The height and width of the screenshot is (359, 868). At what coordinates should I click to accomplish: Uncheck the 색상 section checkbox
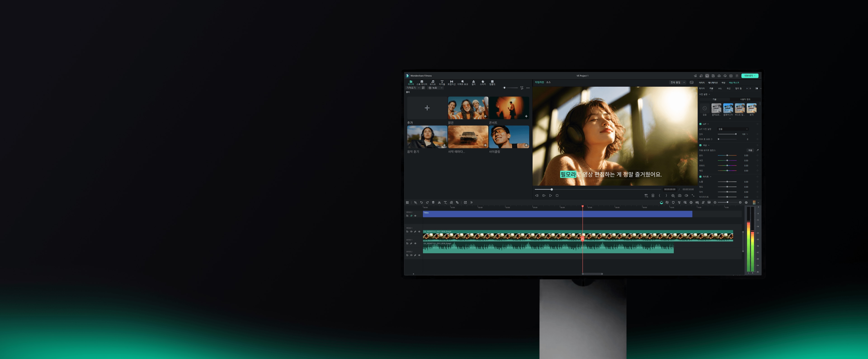pyautogui.click(x=701, y=145)
